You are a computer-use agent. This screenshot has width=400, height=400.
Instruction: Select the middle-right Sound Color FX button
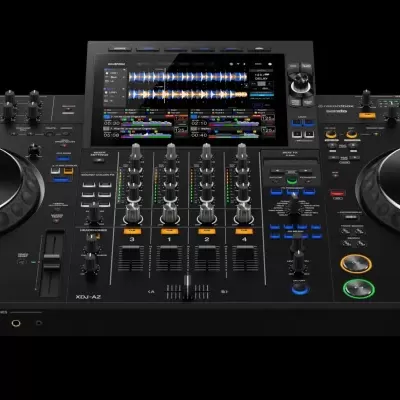point(105,194)
